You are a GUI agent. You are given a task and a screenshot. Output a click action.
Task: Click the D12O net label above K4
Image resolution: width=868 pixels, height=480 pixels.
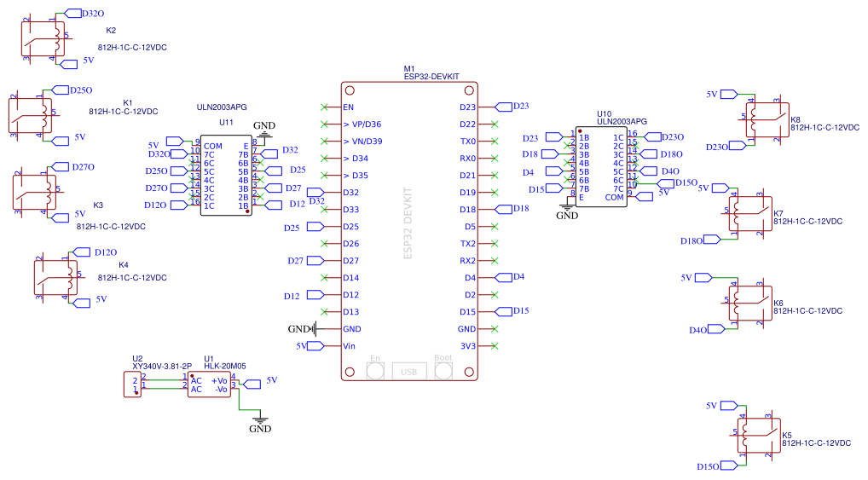point(105,252)
